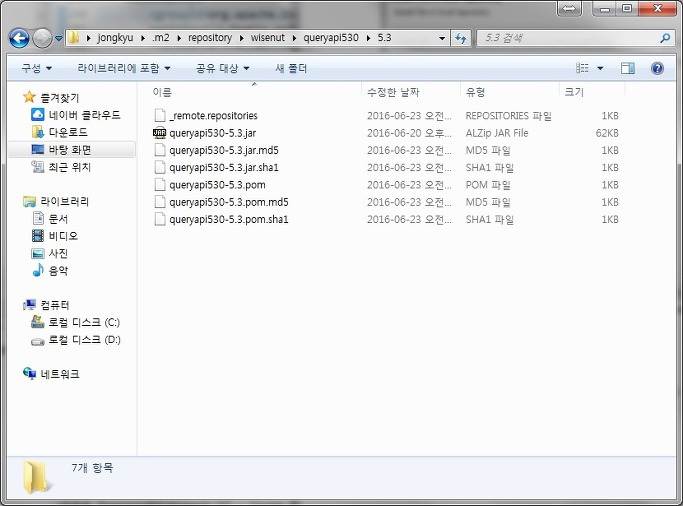Sort by the 유형 column
Screen dimensions: 683x506
coord(475,92)
